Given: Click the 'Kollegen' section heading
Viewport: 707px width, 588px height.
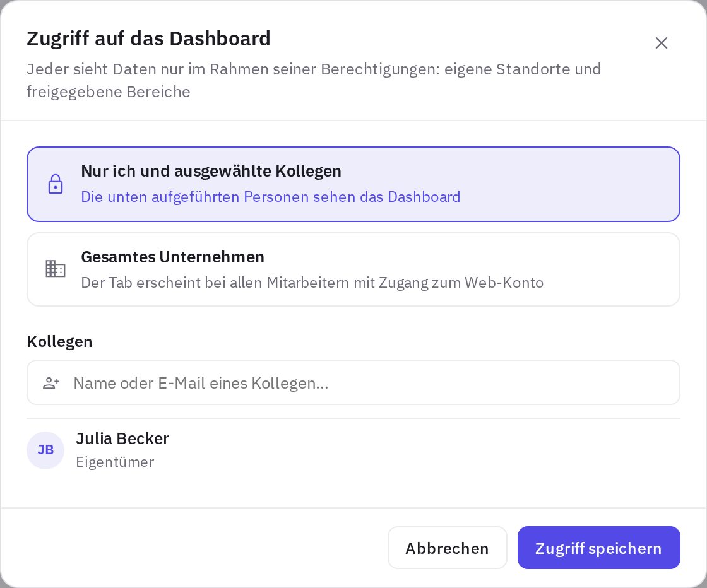Looking at the screenshot, I should click(59, 341).
